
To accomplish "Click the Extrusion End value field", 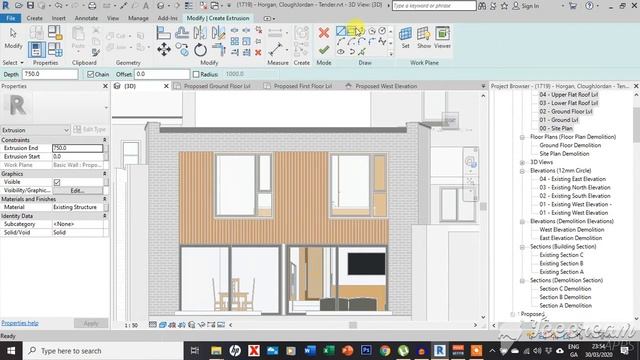I will 77,148.
